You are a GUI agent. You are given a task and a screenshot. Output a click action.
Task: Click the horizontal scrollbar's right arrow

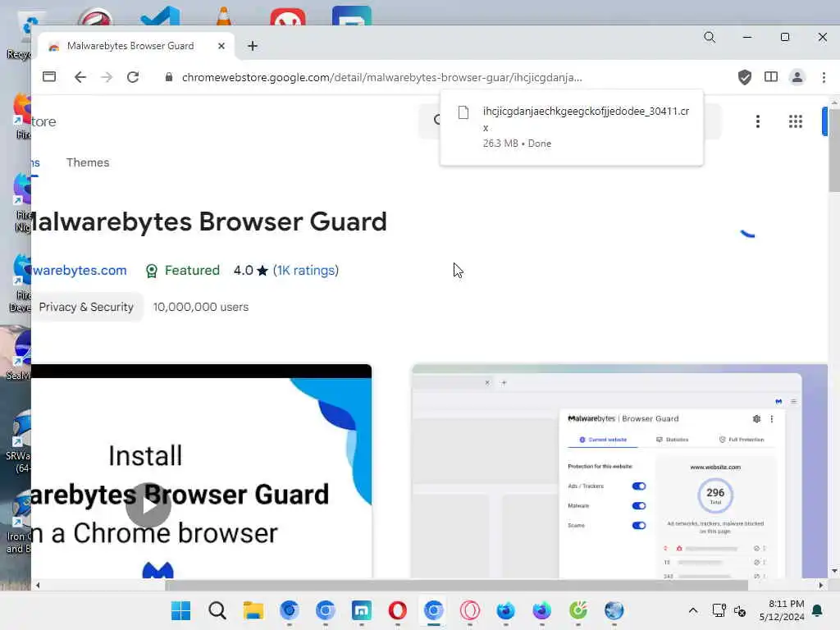click(820, 585)
